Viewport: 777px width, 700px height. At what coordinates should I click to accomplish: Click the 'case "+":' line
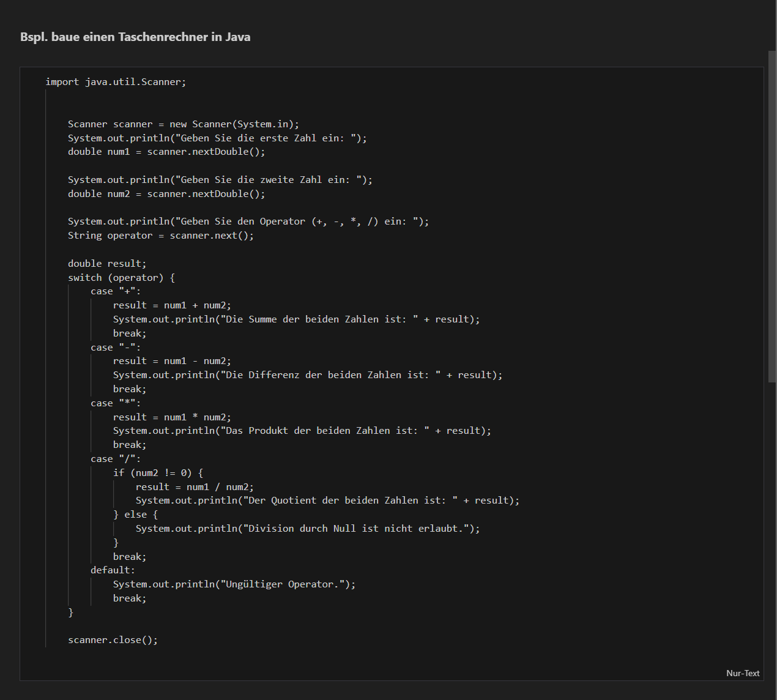pyautogui.click(x=116, y=292)
